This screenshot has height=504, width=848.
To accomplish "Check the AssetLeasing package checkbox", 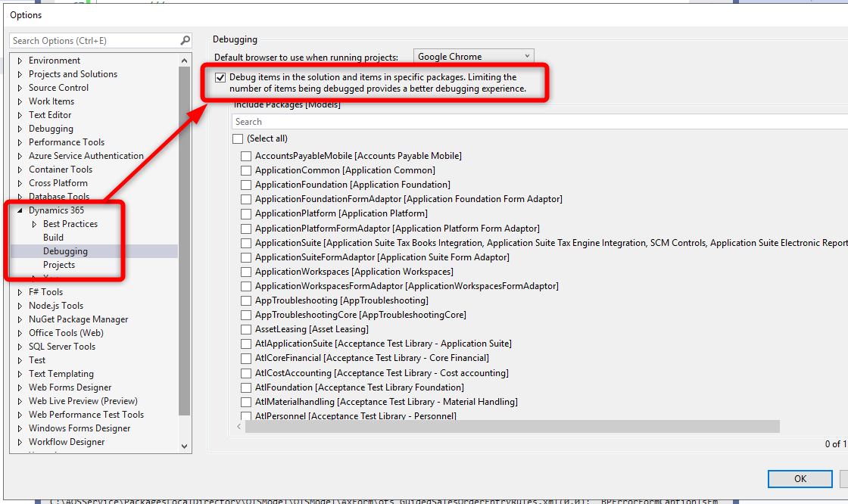I will coord(246,329).
